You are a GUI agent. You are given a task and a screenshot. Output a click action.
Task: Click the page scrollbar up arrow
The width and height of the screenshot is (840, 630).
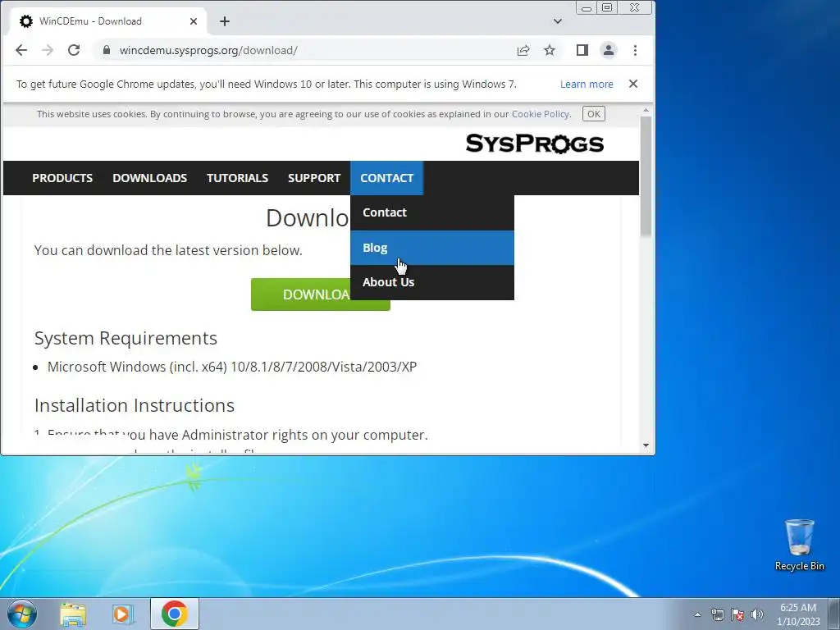(646, 110)
